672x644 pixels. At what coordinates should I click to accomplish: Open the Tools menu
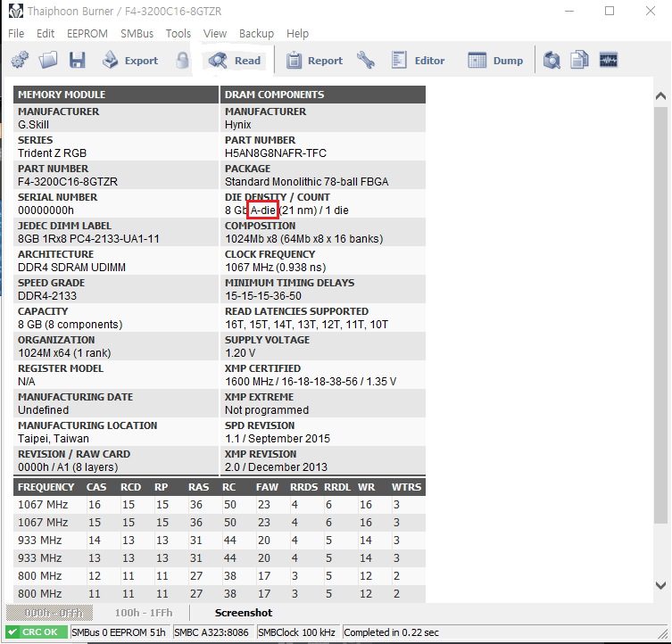coord(178,33)
